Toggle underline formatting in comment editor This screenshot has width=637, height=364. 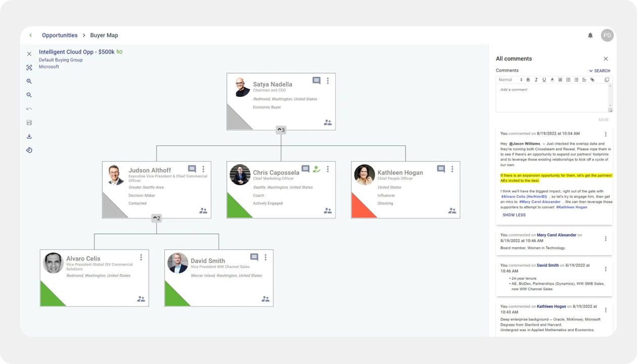(544, 80)
